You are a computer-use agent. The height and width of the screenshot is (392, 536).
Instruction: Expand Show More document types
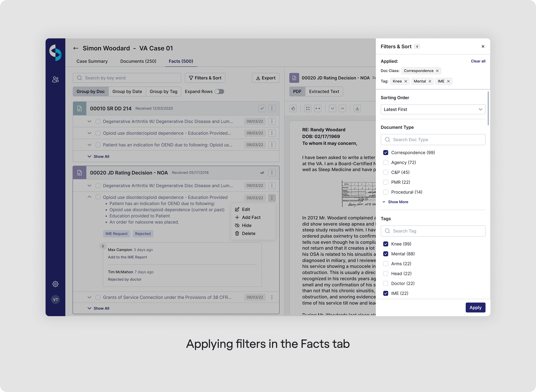pyautogui.click(x=395, y=202)
